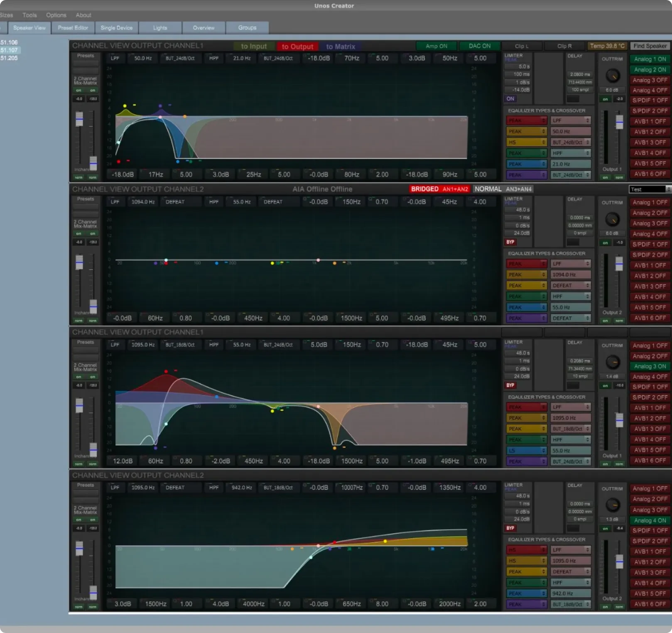Screen dimensions: 672x633
Task: Click the to Matrix button
Action: [x=340, y=47]
